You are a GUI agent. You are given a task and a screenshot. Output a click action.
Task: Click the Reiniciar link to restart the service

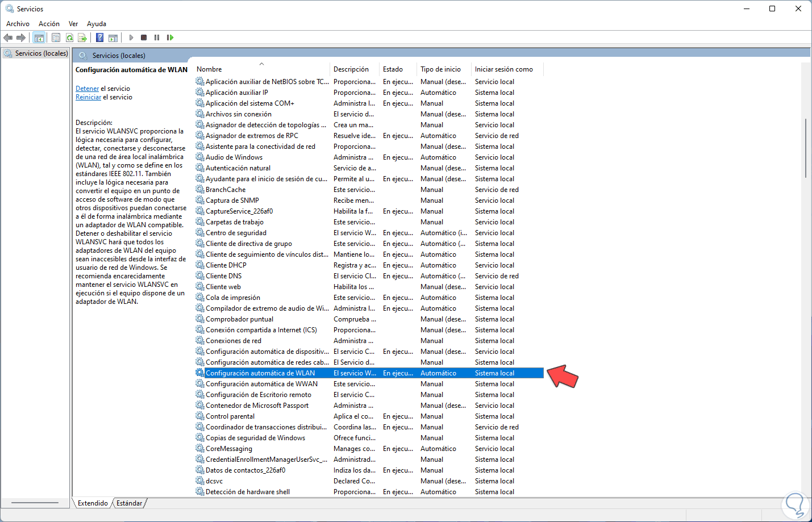tap(89, 97)
